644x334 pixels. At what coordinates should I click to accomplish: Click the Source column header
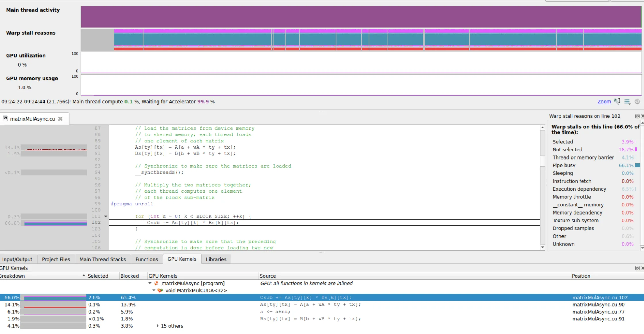pos(414,276)
